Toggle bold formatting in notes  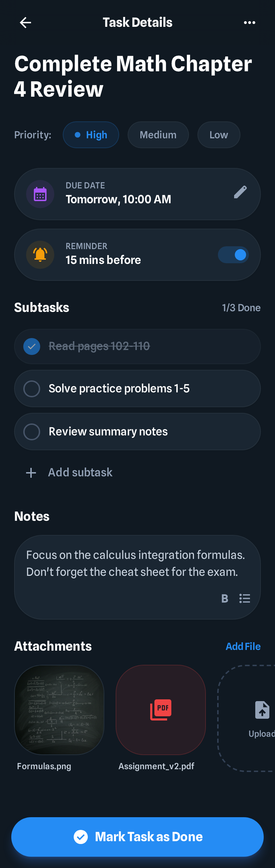click(x=225, y=598)
